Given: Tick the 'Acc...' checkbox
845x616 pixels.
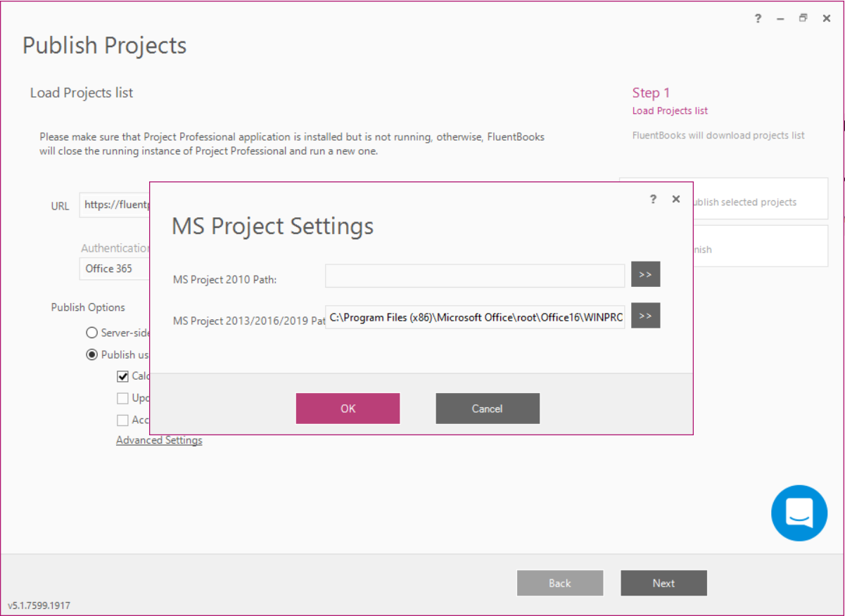Looking at the screenshot, I should click(x=122, y=420).
